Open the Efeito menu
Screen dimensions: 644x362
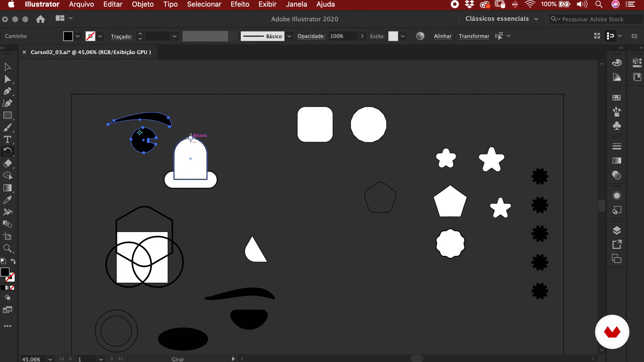240,4
